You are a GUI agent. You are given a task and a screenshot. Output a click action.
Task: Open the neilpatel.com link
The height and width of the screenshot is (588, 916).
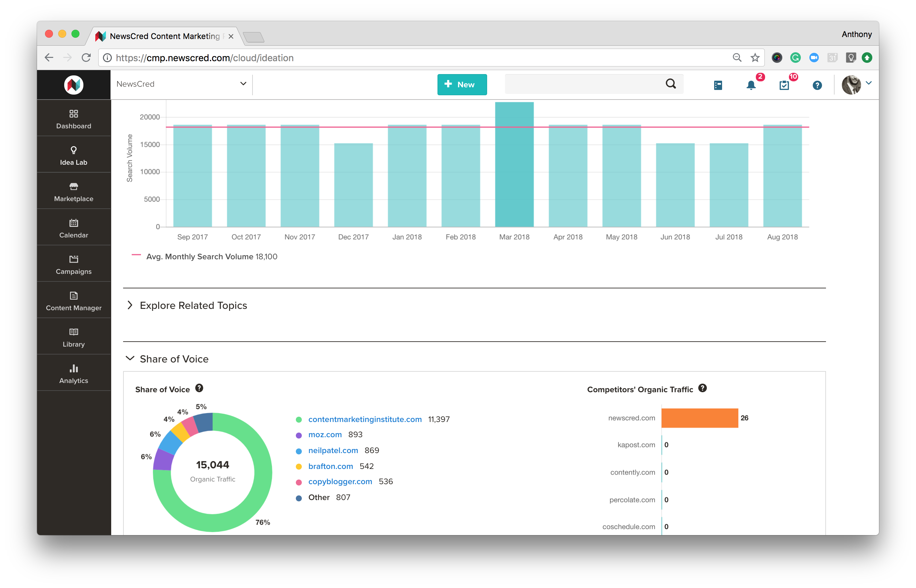coord(333,450)
